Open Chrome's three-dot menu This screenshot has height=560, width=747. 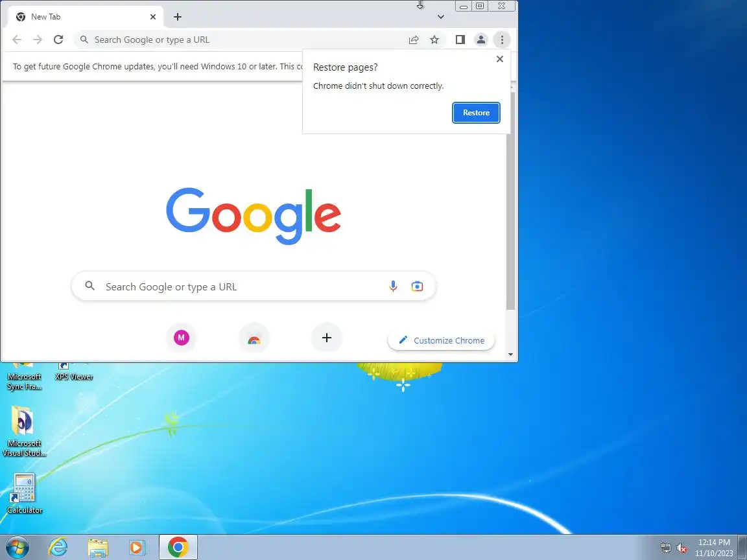(502, 40)
